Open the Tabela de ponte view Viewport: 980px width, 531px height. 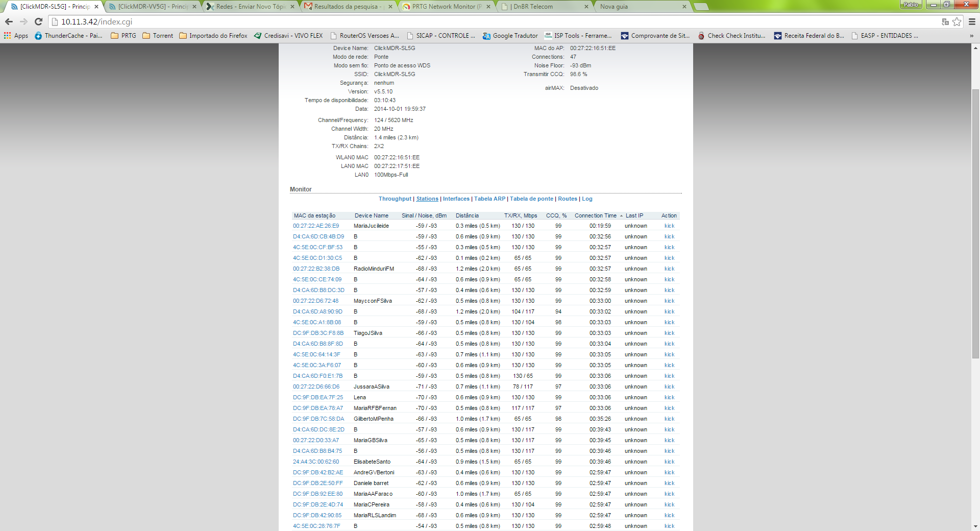[x=531, y=199]
